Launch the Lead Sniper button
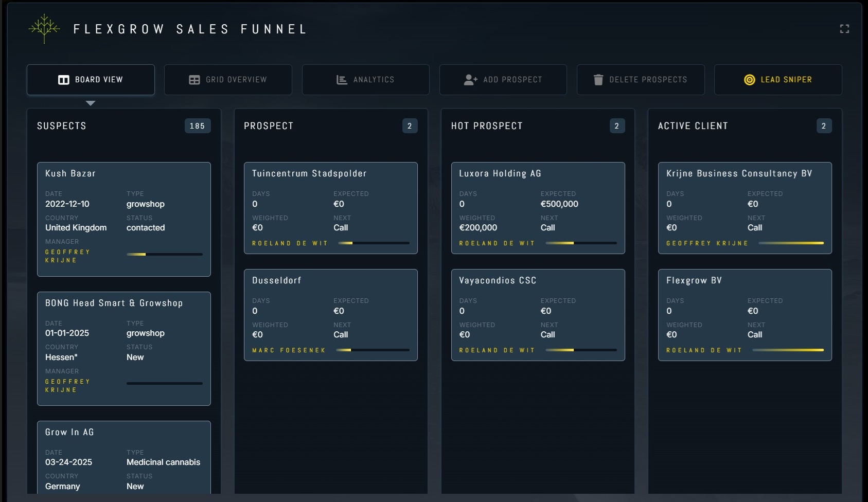 (778, 80)
